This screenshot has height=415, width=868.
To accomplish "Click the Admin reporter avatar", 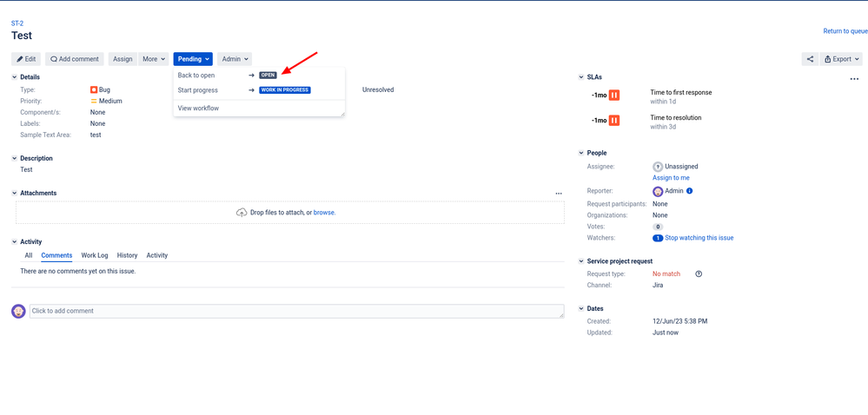I will (658, 192).
